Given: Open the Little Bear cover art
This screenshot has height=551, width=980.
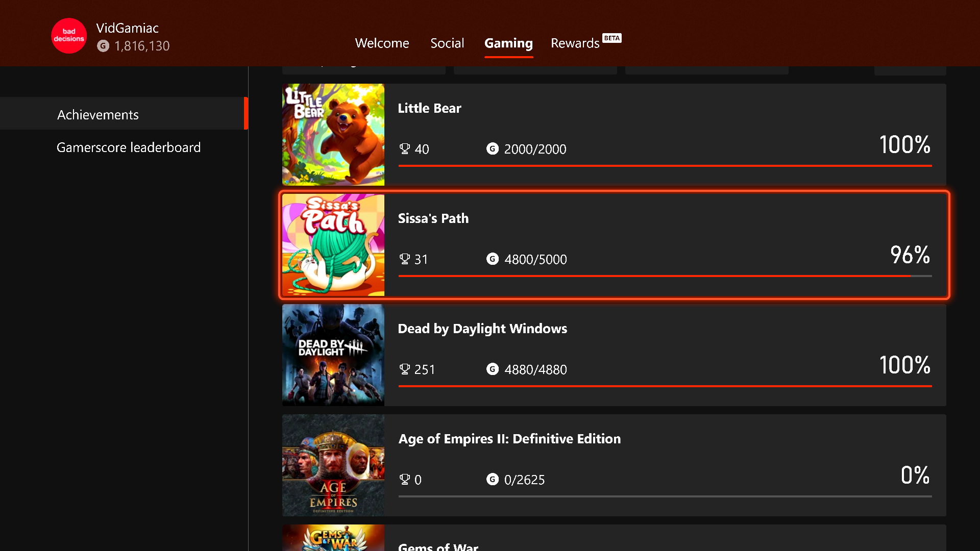Looking at the screenshot, I should click(x=333, y=135).
